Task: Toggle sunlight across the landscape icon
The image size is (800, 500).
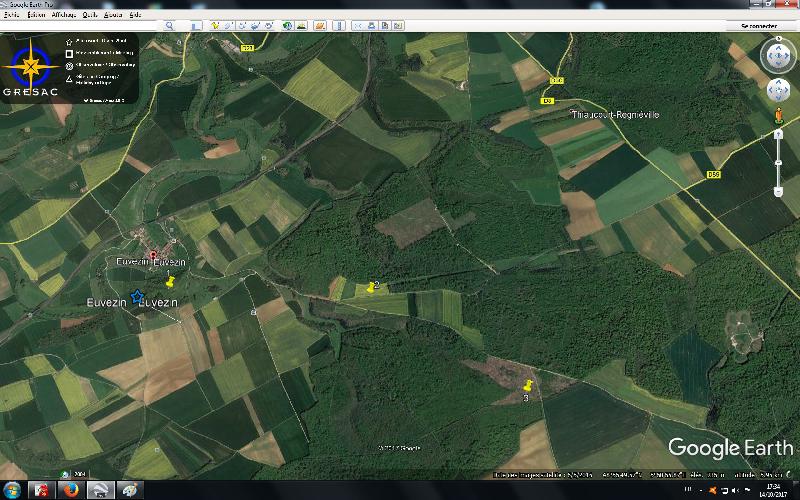Action: click(302, 26)
